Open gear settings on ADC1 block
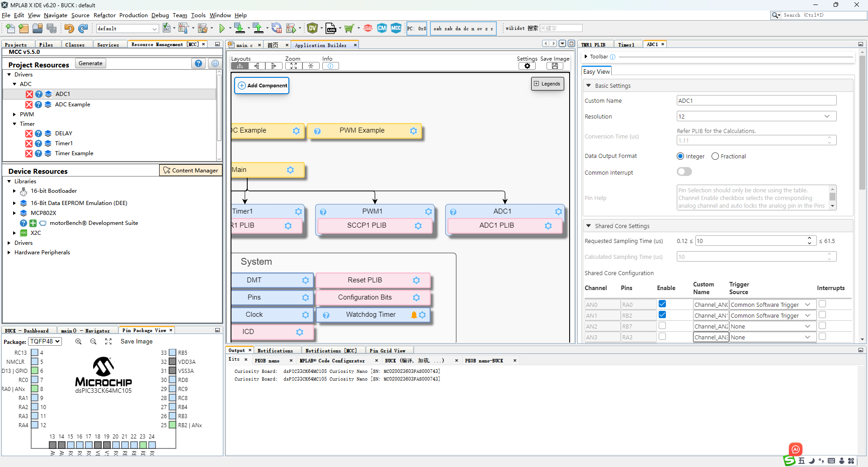 (x=558, y=212)
